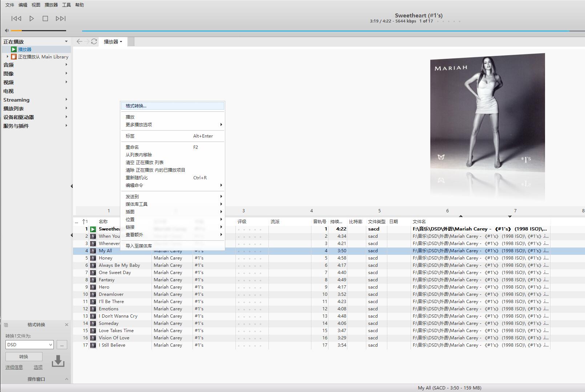The height and width of the screenshot is (392, 585).
Task: Open the 详细信息 link
Action: coord(14,367)
